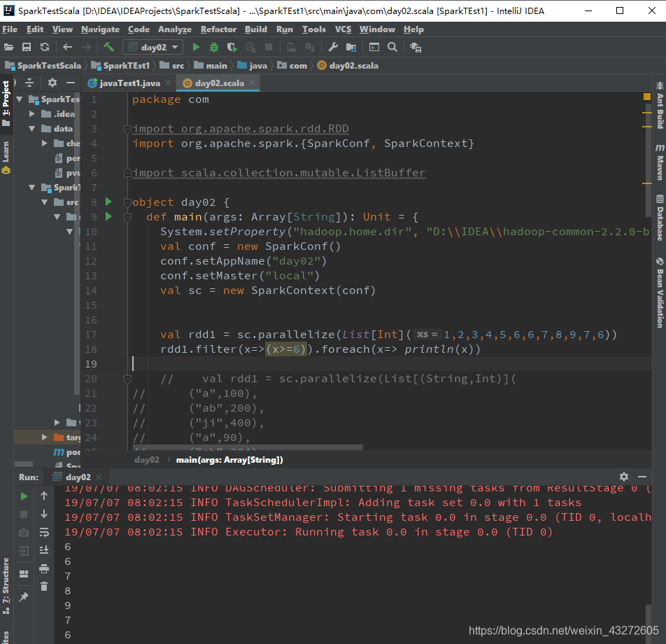Viewport: 666px width, 644px height.
Task: Switch to the javaTest1.java tab
Action: tap(129, 83)
